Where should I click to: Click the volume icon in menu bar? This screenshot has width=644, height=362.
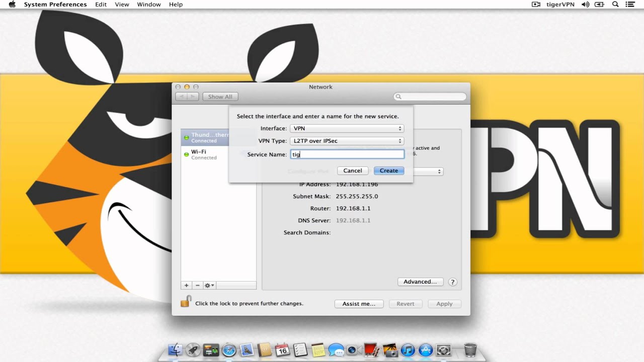[585, 5]
